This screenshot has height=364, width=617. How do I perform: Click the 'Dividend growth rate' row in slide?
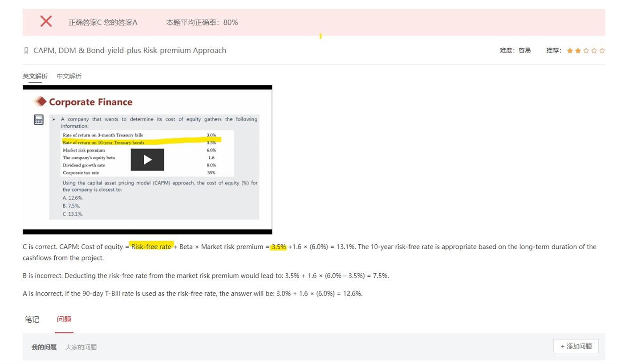point(139,165)
